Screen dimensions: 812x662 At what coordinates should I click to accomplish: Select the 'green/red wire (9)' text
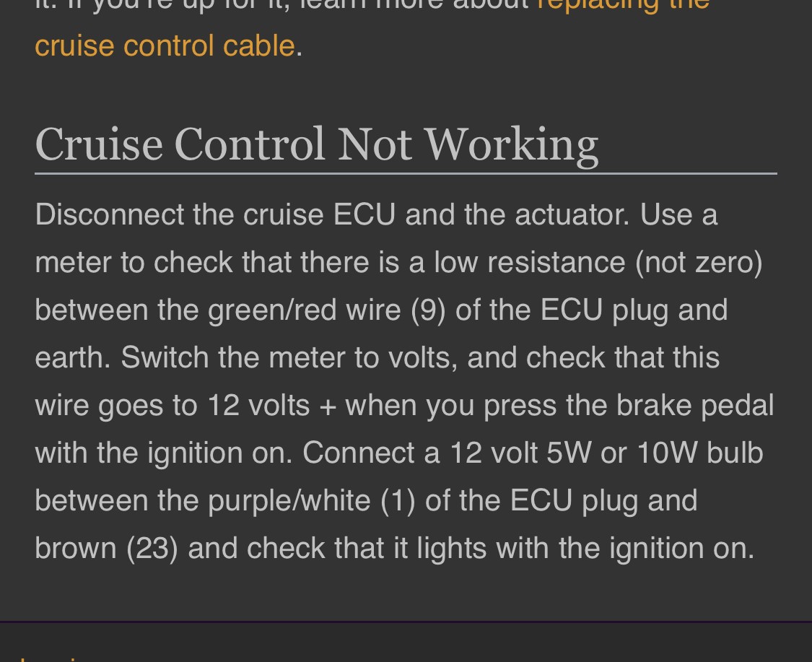pos(327,310)
